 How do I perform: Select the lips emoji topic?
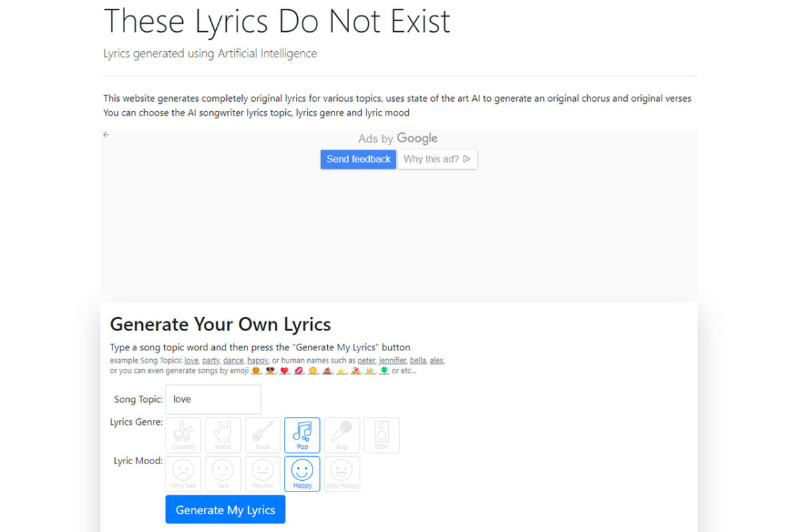click(x=299, y=371)
